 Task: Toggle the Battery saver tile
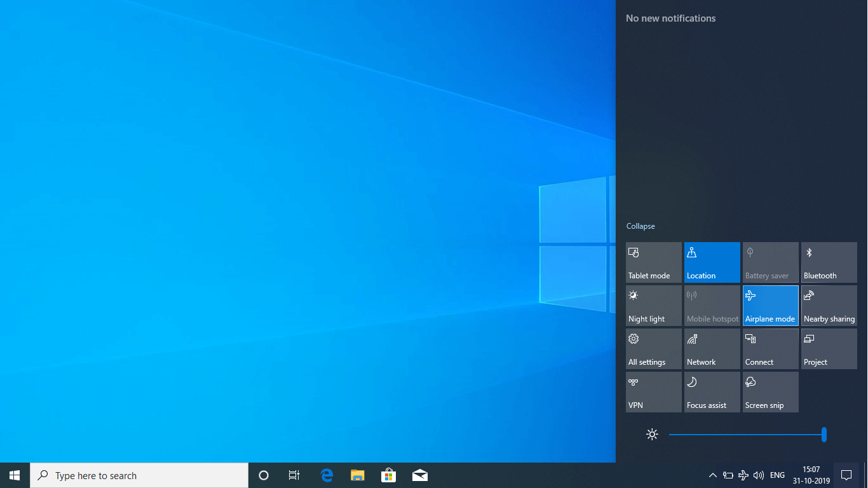click(771, 262)
